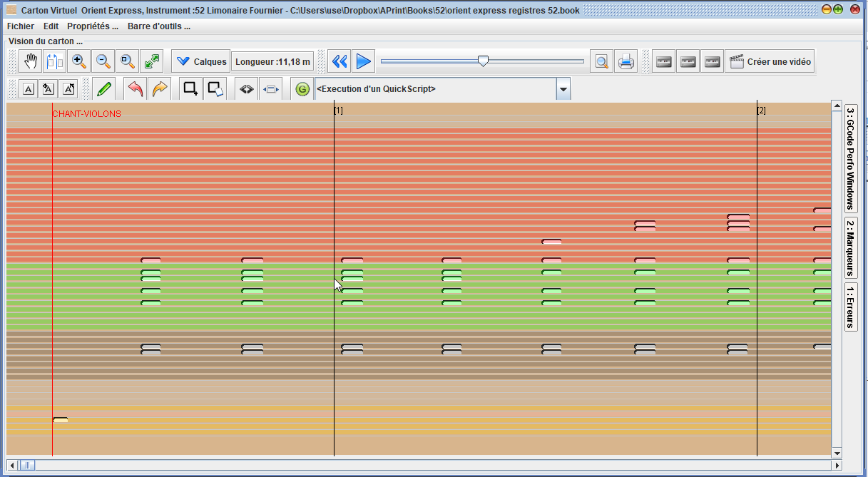Undo with the red arrow icon

click(136, 89)
